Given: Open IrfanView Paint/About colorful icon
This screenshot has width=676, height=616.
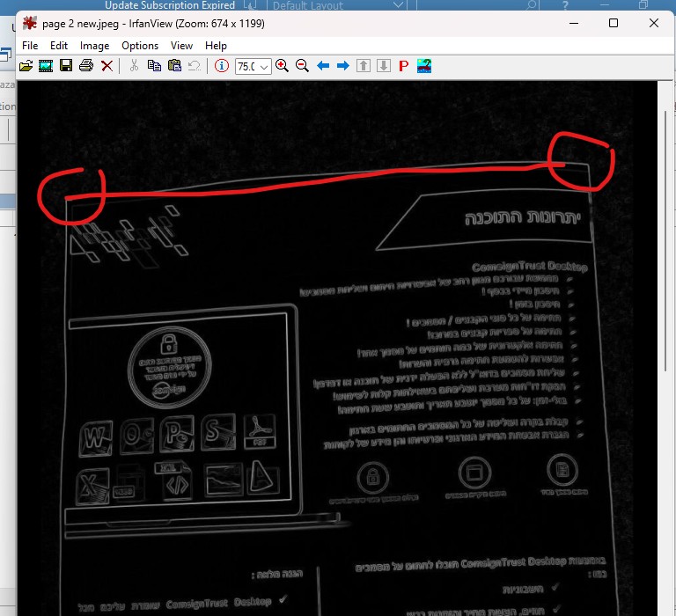Looking at the screenshot, I should 424,66.
